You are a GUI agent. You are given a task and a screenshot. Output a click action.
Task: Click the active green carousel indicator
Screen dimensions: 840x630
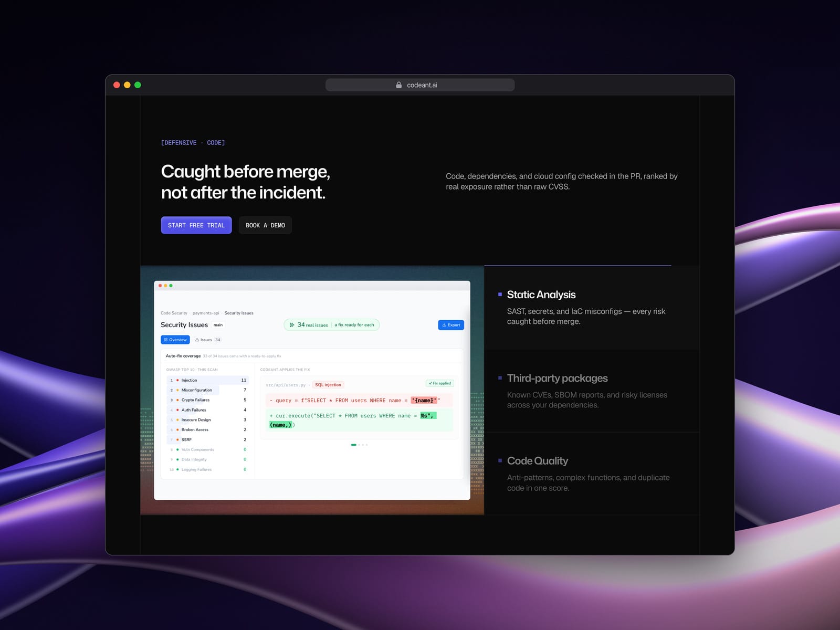(354, 445)
